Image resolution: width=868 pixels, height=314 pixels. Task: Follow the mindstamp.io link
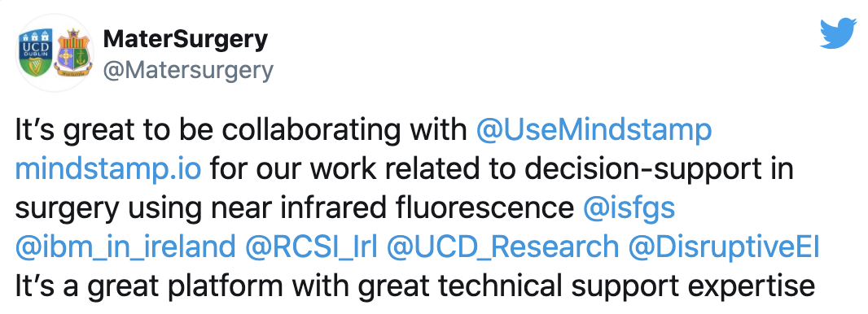108,170
